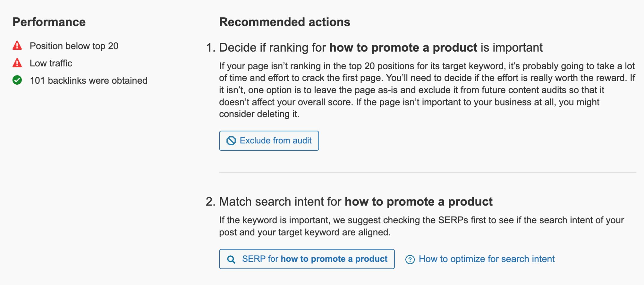The width and height of the screenshot is (644, 285).
Task: Select the Position below top 20 text
Action: point(74,45)
